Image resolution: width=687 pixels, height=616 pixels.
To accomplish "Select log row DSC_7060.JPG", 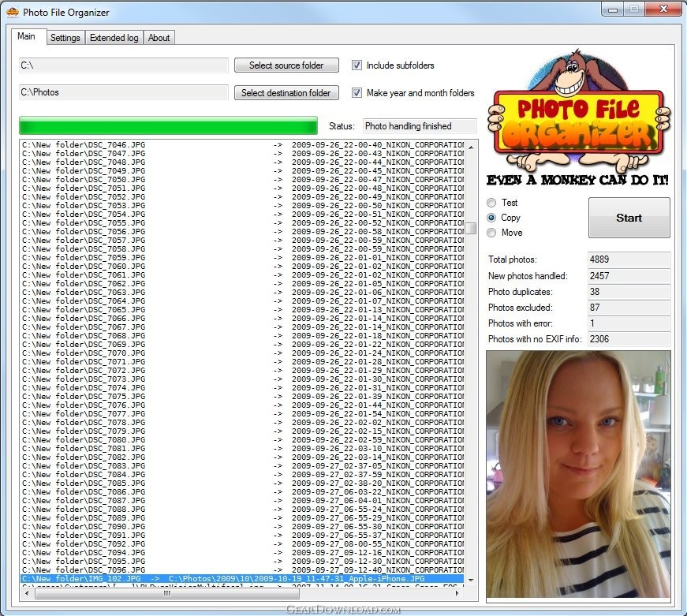I will point(242,266).
